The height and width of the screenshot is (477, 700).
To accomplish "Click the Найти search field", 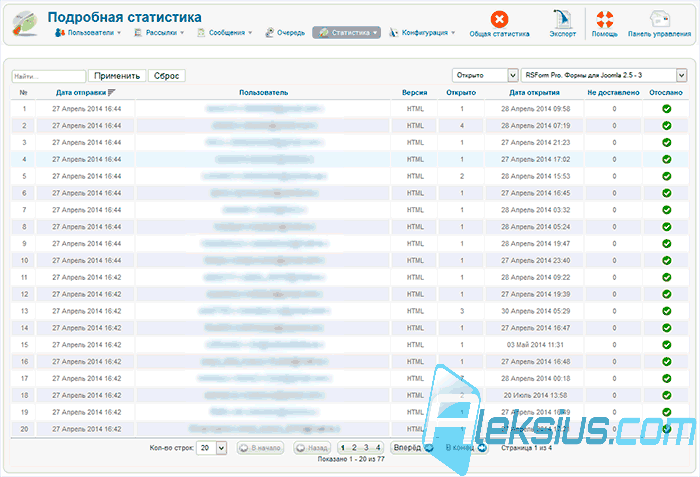I will coord(49,76).
